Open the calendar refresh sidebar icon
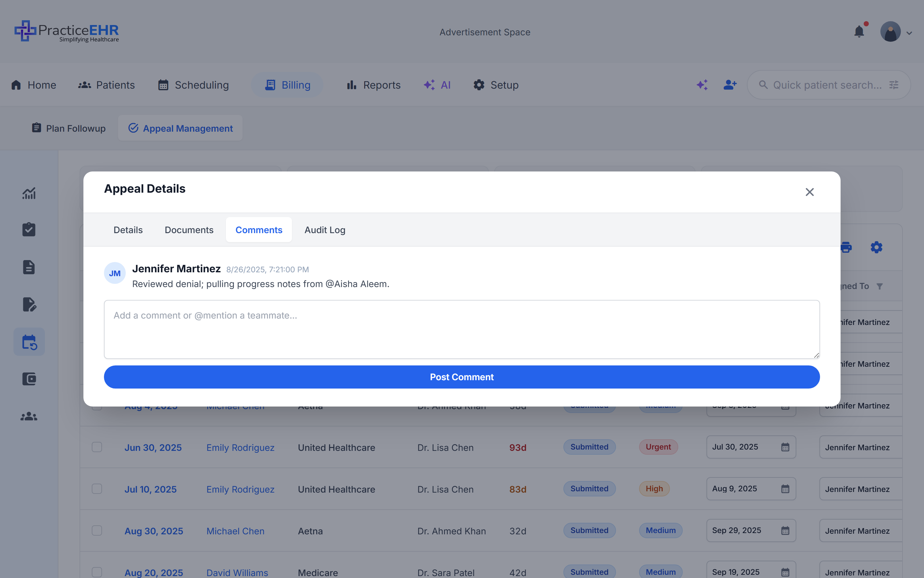Image resolution: width=924 pixels, height=578 pixels. [x=29, y=342]
